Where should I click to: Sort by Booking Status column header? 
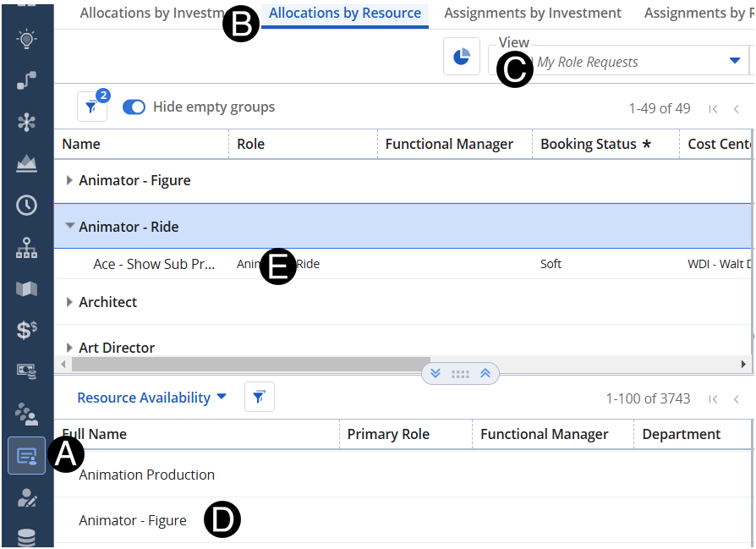589,144
